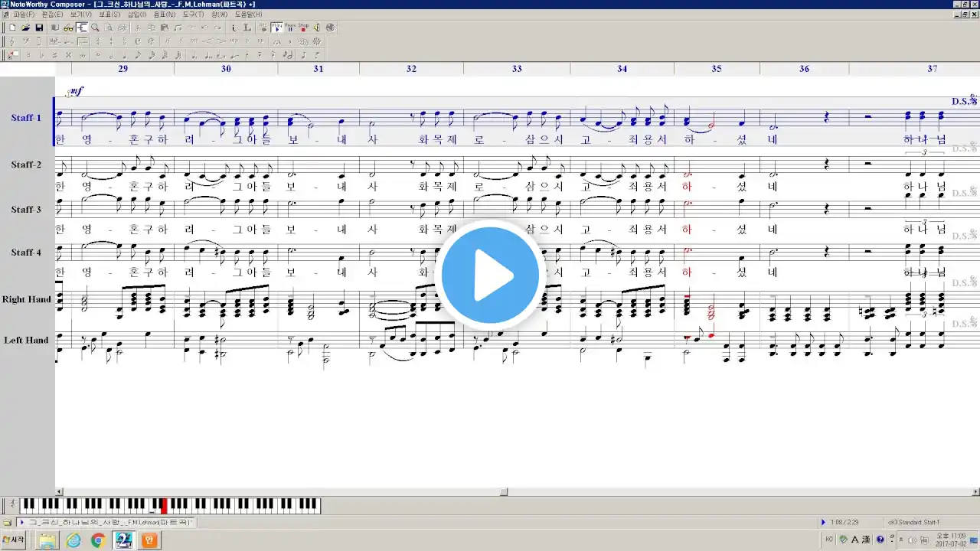Click the globe icon on the toolbar
This screenshot has height=551, width=980.
tap(329, 28)
